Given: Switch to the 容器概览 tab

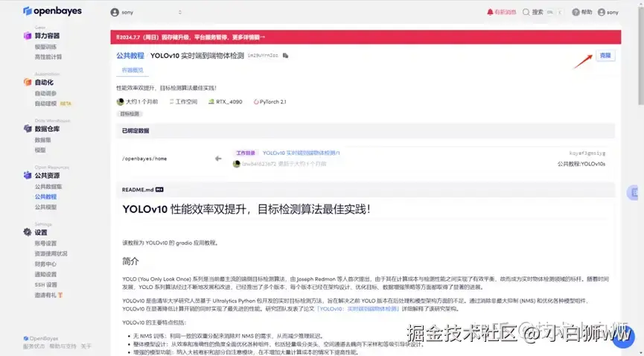Looking at the screenshot, I should point(133,70).
